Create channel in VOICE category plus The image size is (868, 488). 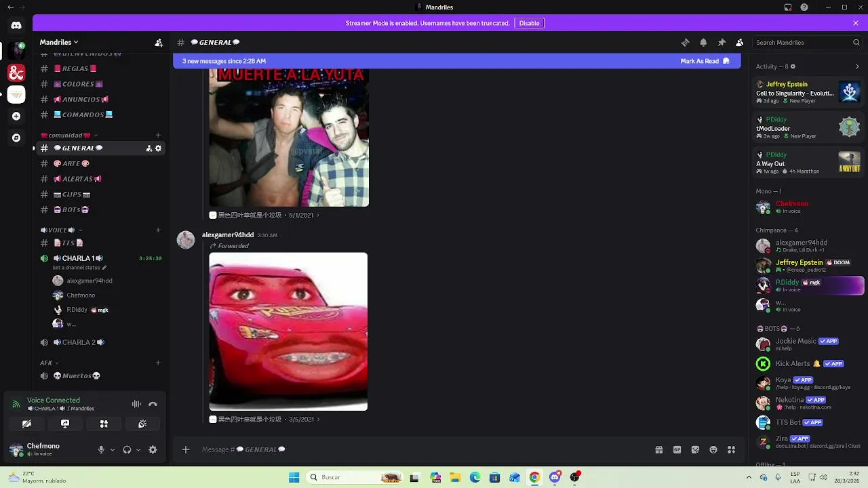[x=158, y=230]
